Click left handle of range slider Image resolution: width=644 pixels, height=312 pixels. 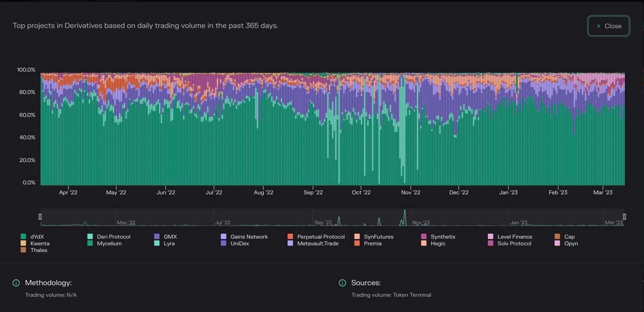(x=40, y=217)
